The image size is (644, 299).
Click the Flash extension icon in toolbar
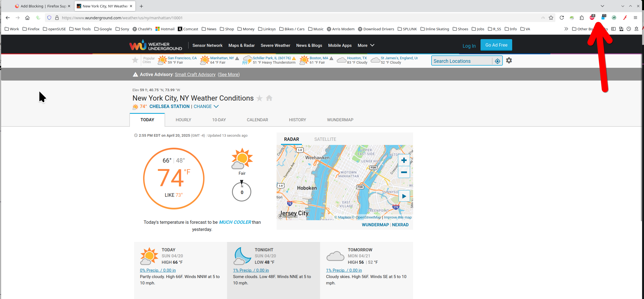[x=625, y=18]
